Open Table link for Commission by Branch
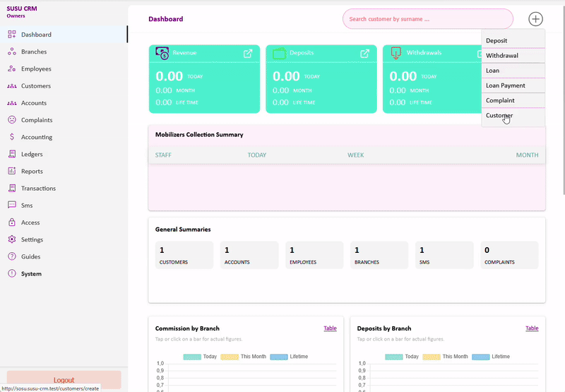The image size is (565, 392). tap(330, 328)
